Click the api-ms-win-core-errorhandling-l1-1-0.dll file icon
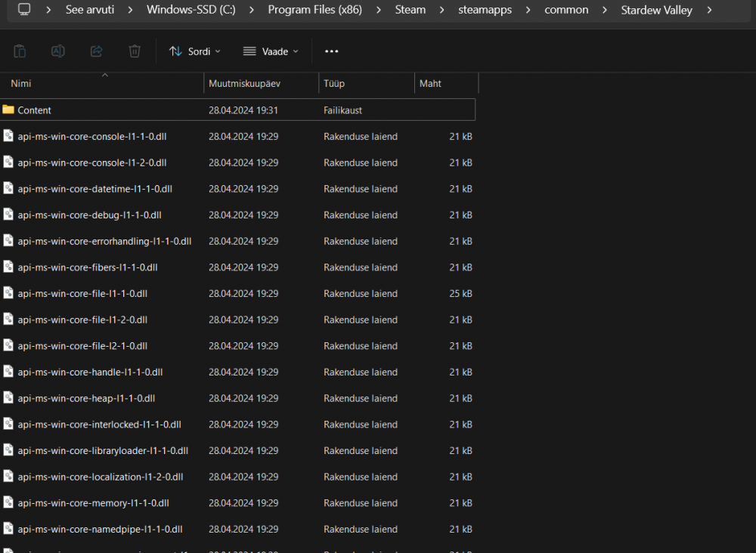 pos(8,240)
